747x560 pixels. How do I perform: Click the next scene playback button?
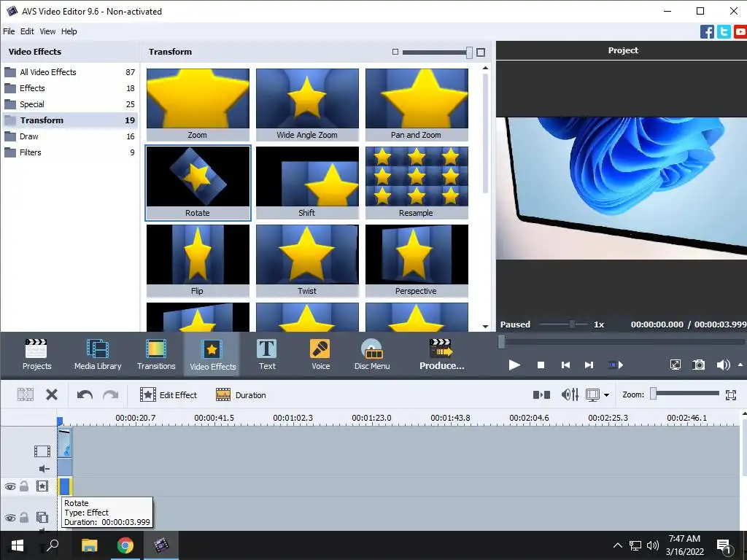coord(616,365)
